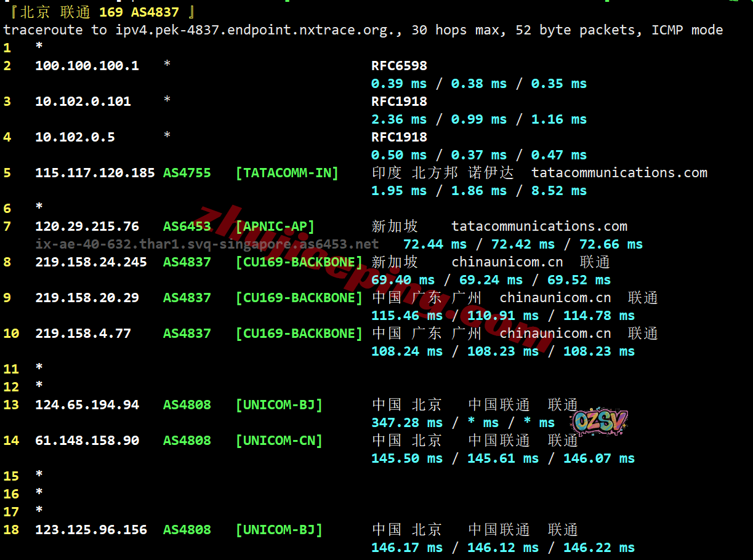Select the [TATACOMM-IN] network tag
The width and height of the screenshot is (753, 560).
tap(287, 173)
